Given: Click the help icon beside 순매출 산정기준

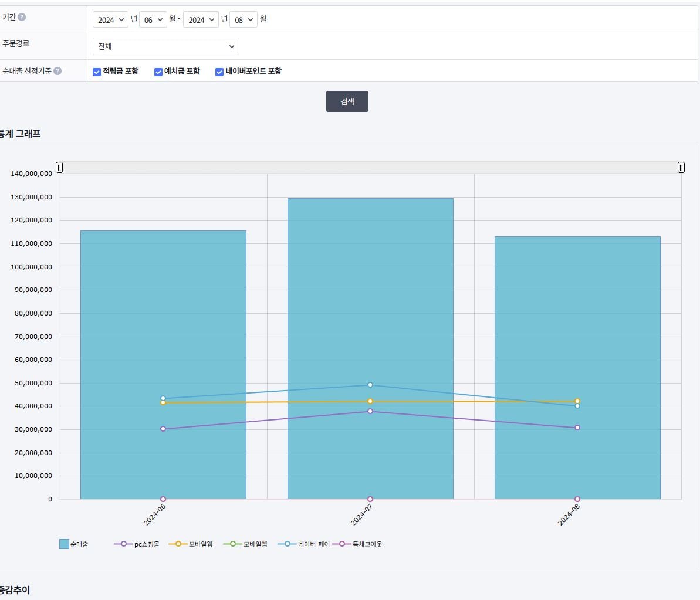Looking at the screenshot, I should (x=58, y=71).
